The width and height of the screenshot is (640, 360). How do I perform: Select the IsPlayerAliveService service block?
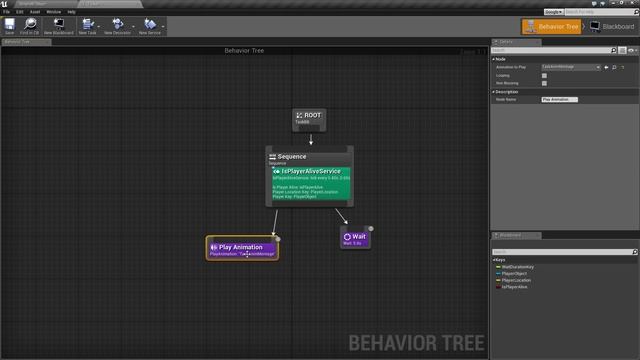click(311, 183)
